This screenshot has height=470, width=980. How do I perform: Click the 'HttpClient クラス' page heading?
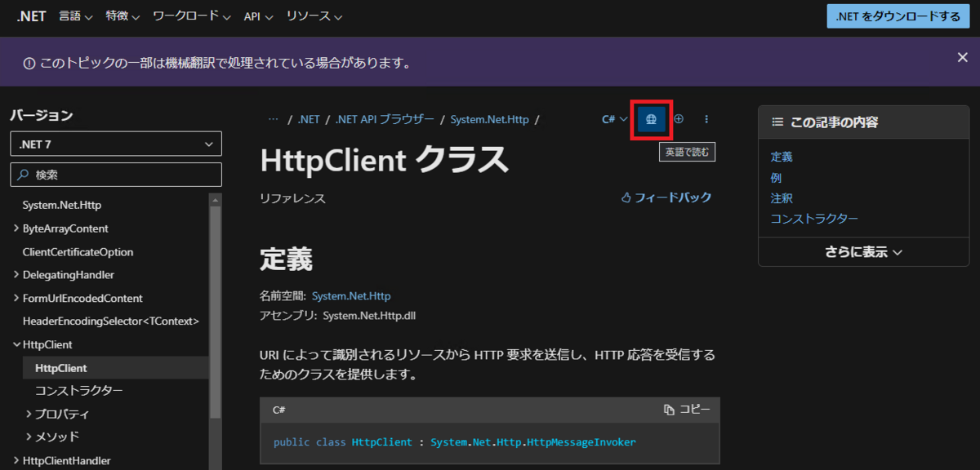tap(385, 161)
